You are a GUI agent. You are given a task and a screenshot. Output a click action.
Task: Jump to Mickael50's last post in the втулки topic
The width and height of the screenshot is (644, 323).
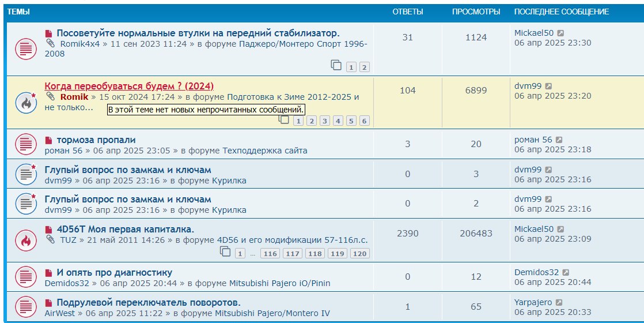point(560,33)
